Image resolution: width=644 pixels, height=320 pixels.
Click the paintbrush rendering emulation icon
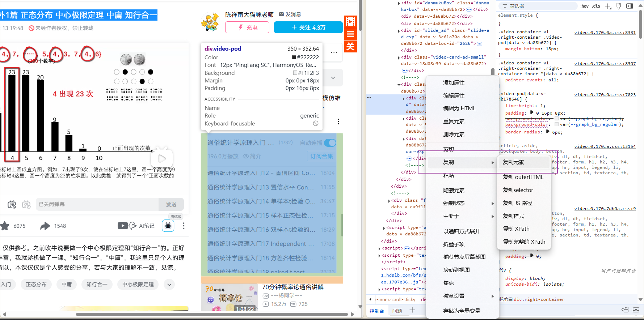coord(619,6)
